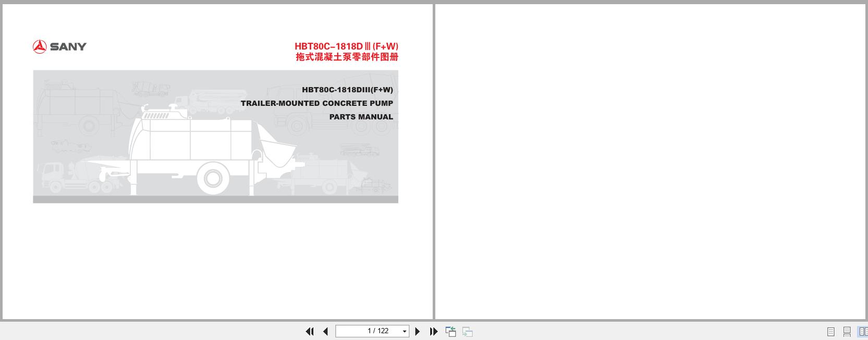
Task: Go to the previous page
Action: [326, 331]
